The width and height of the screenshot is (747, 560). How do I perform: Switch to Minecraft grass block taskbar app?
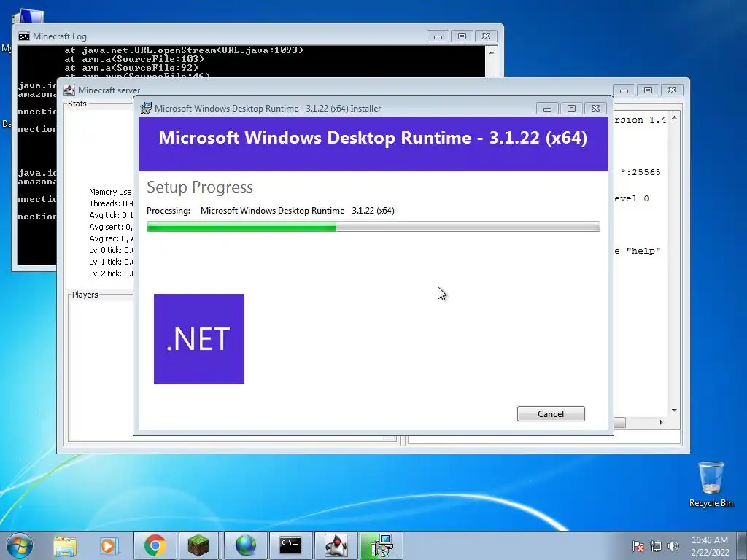[x=198, y=545]
